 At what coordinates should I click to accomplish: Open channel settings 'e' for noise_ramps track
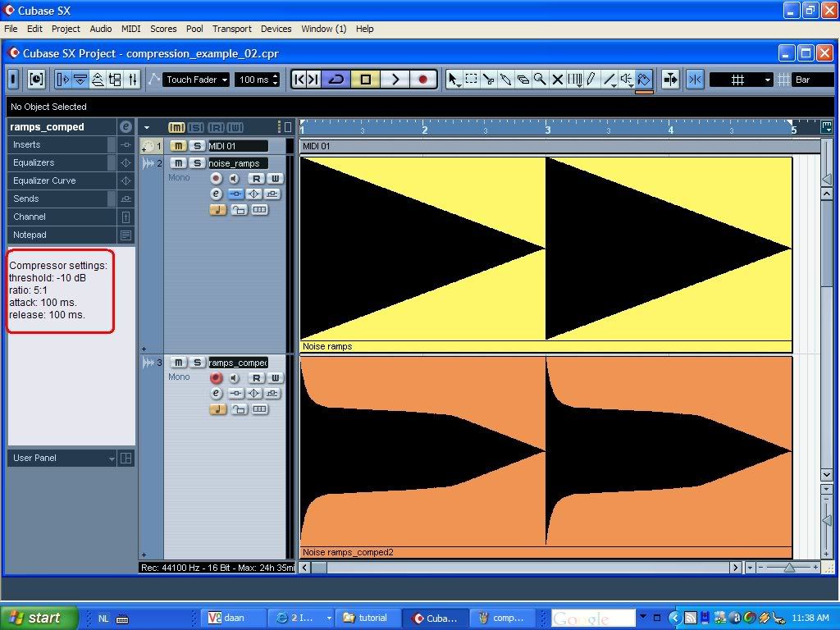tap(216, 194)
